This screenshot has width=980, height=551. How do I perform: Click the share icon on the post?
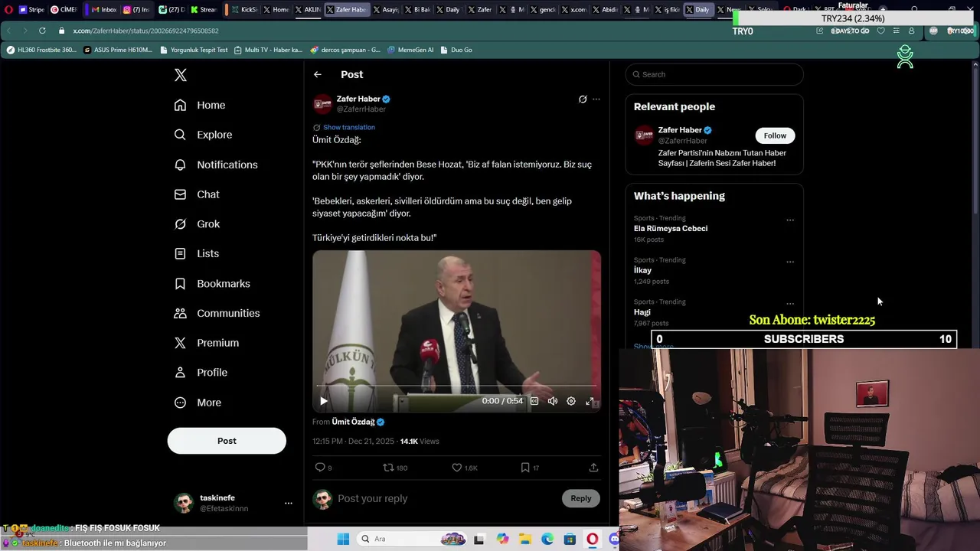click(593, 468)
